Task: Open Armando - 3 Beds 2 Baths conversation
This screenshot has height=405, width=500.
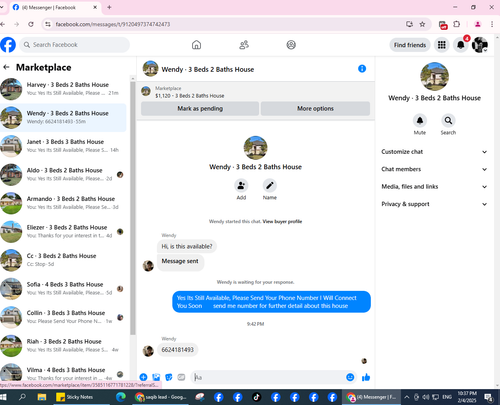Action: (x=63, y=203)
